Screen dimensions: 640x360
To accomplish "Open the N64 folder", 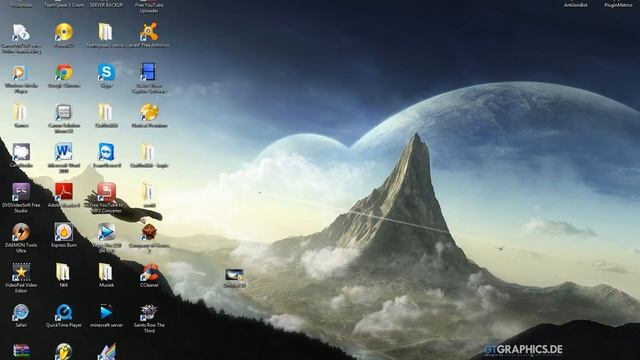I will tap(63, 272).
